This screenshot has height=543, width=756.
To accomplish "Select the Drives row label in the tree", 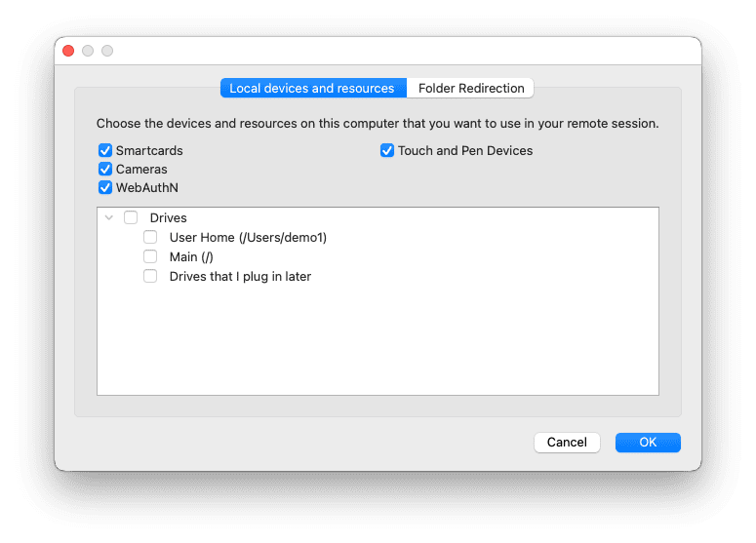I will coord(168,217).
